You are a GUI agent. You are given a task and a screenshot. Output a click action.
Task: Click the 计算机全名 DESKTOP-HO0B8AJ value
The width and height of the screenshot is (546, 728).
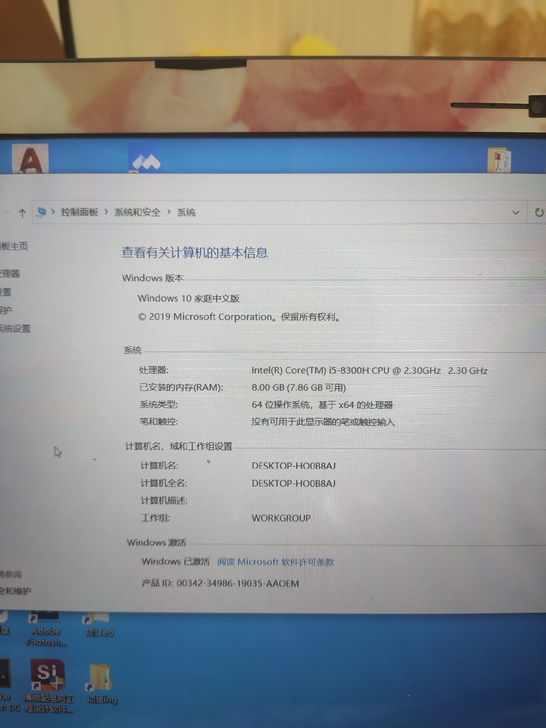[293, 483]
